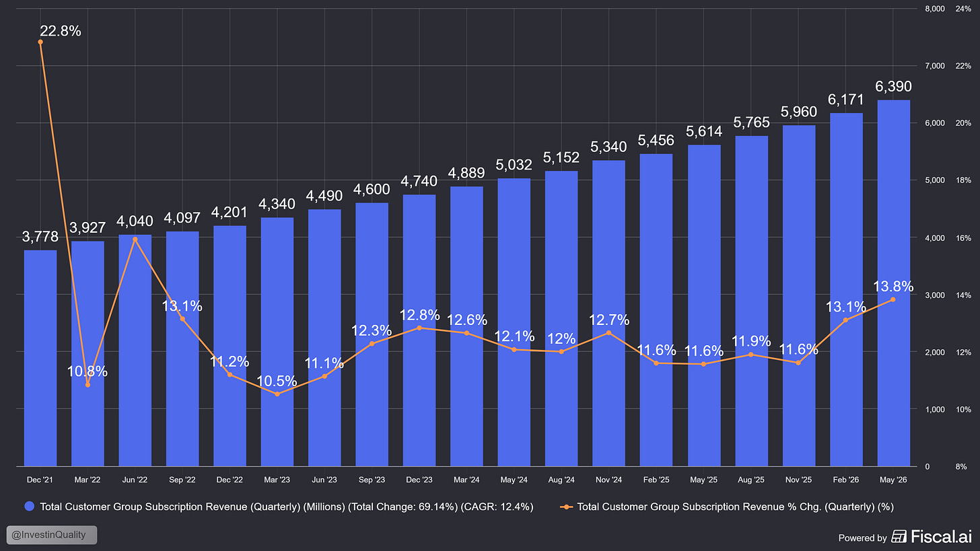This screenshot has height=551, width=980.
Task: Select the Aug '25 x-axis label
Action: coord(750,480)
